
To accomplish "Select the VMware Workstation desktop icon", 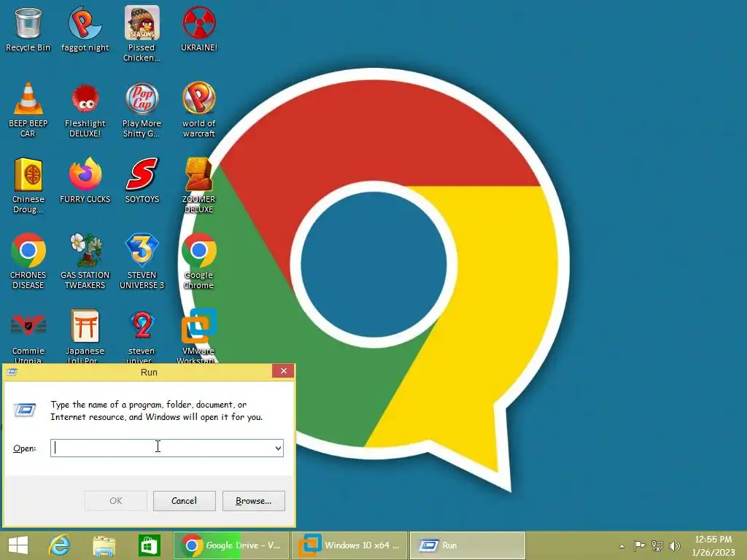I will (x=198, y=336).
